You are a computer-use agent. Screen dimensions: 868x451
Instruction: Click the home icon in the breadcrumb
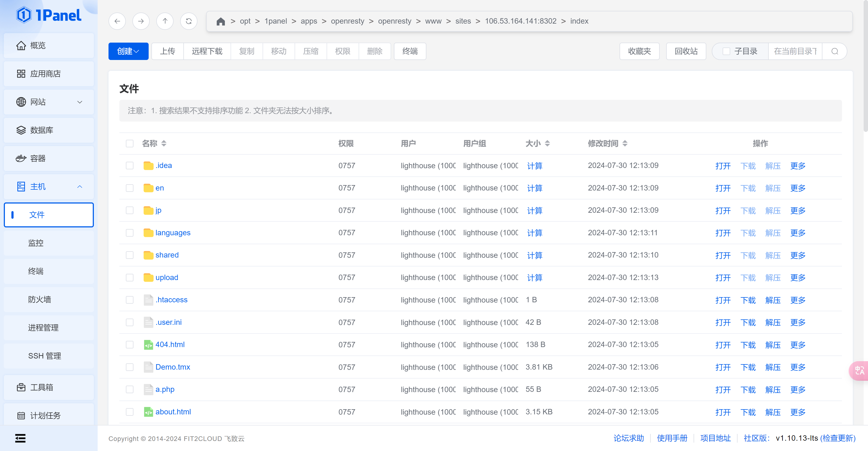coord(221,21)
